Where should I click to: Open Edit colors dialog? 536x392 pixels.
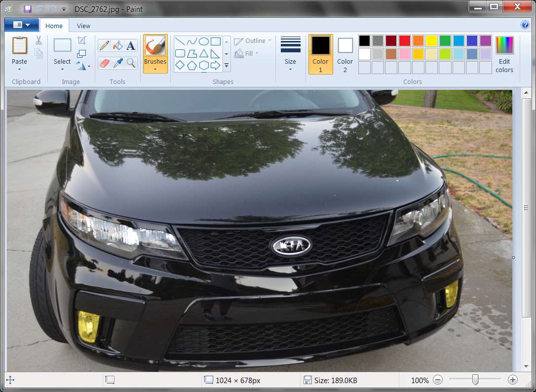(x=504, y=54)
